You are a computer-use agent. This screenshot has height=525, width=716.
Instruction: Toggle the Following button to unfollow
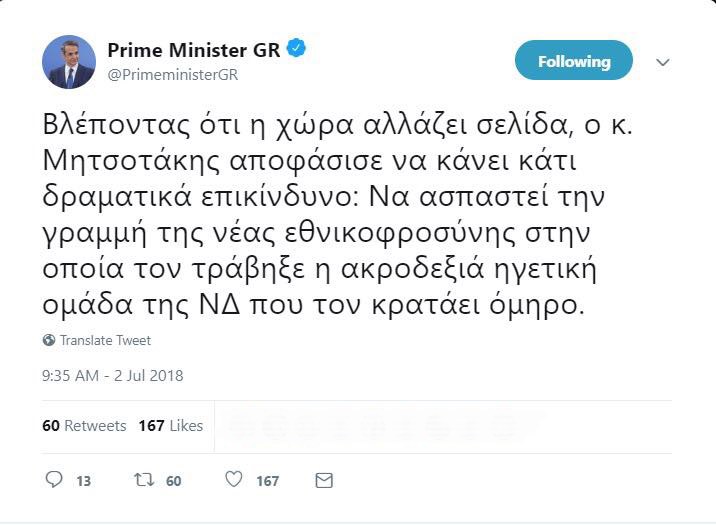[573, 61]
